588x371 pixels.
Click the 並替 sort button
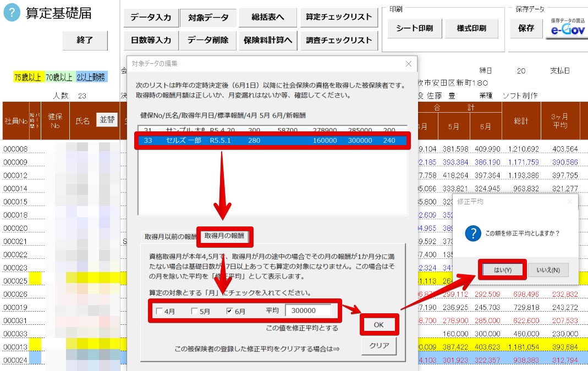pos(107,120)
